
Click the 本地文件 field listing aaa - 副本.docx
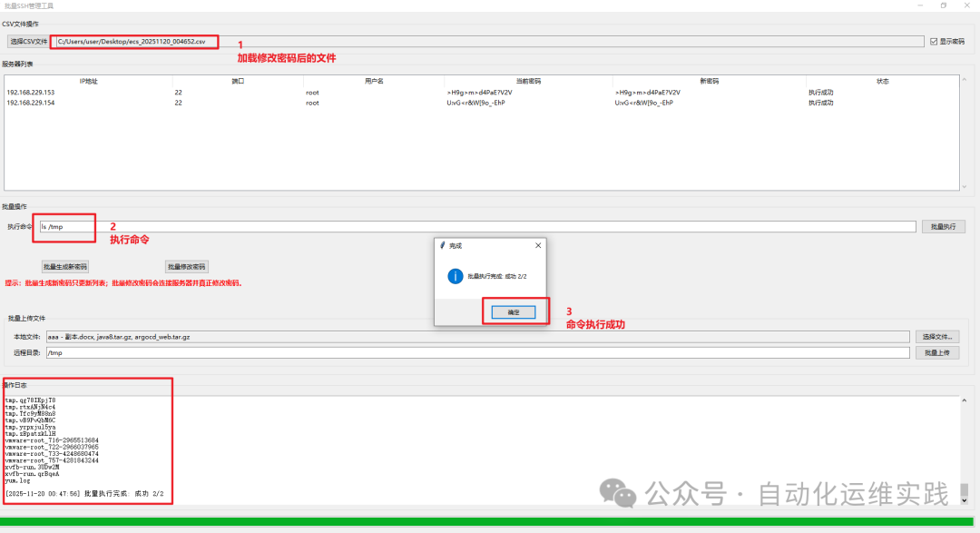(x=477, y=337)
